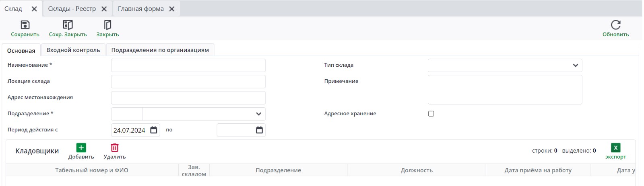Open the Подразделение dropdown list
This screenshot has width=644, height=186.
click(258, 114)
